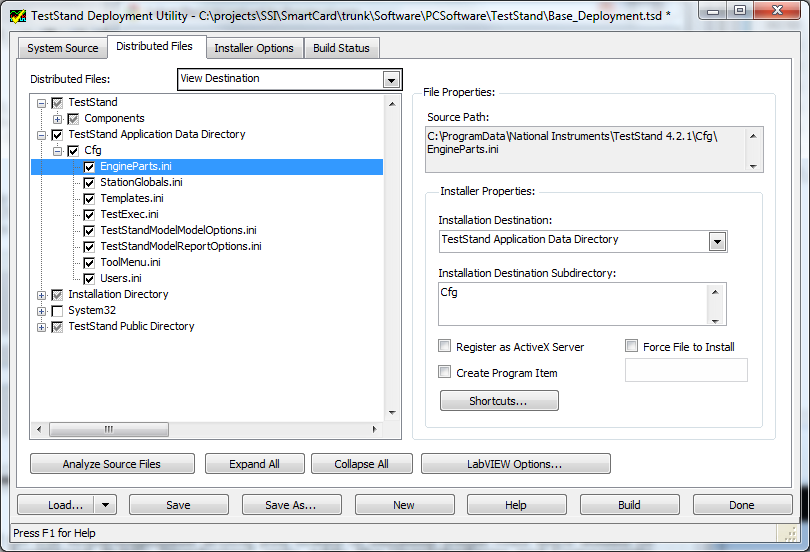Uncheck TestStandModelModelOptions.ini checkbox
This screenshot has height=552, width=810.
[89, 231]
